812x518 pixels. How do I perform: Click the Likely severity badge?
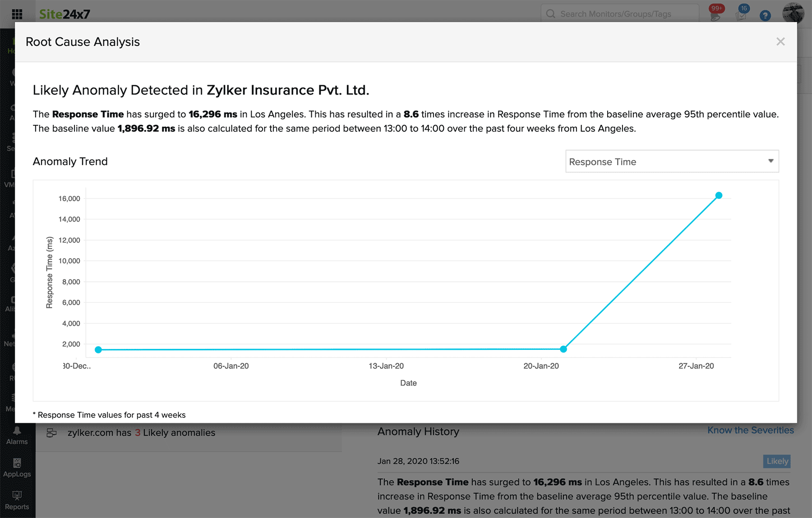point(777,461)
